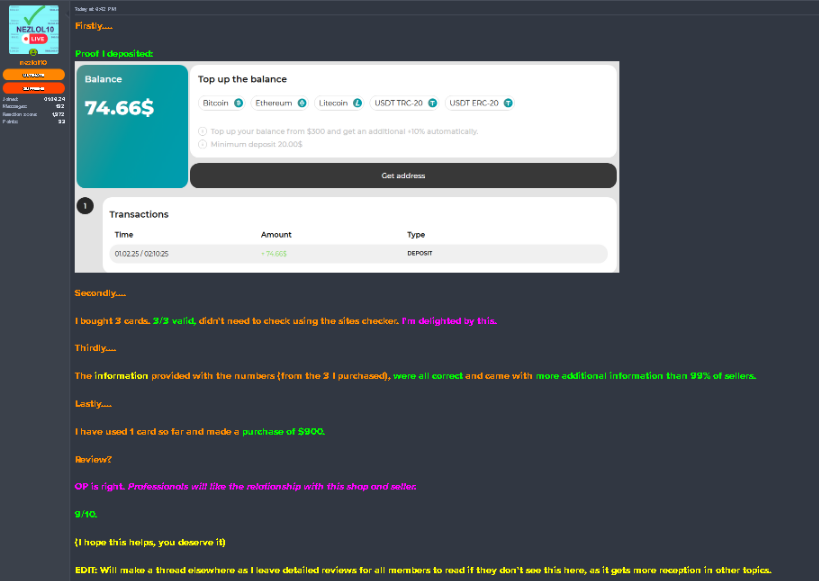The image size is (819, 581).
Task: Click the USDT ERC-20 Tether icon
Action: [x=508, y=103]
